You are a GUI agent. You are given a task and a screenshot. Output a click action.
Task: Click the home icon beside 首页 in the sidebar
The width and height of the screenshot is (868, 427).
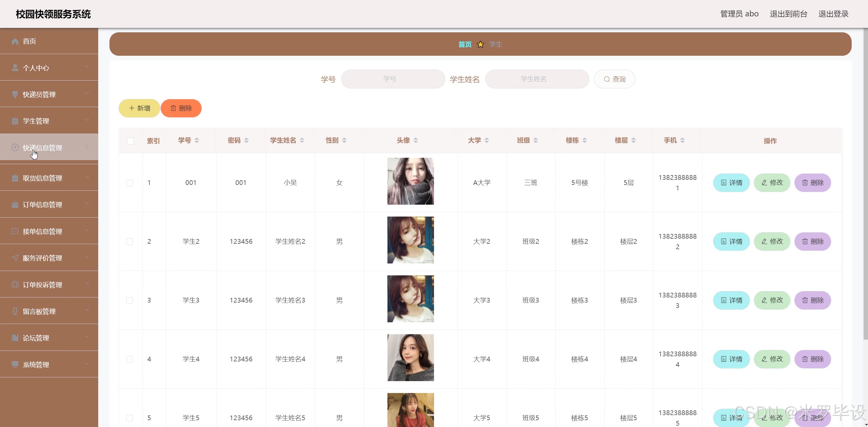pos(15,41)
